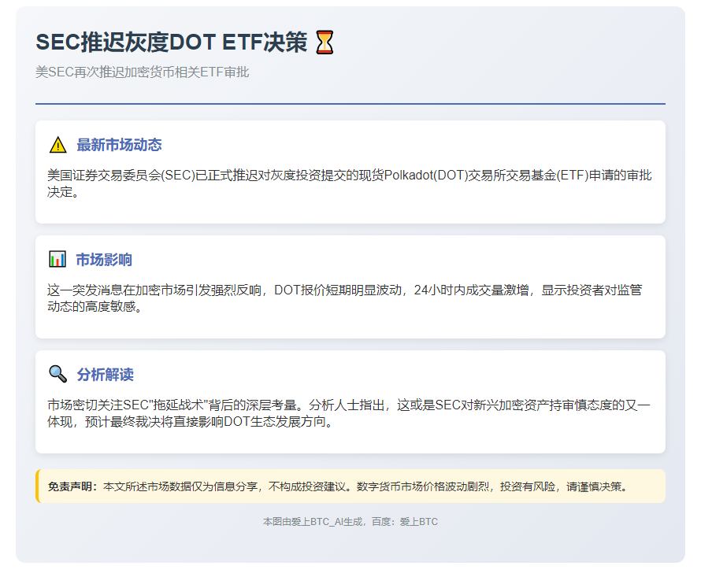Click the magnifying glass icon beside 分析解读
This screenshot has width=701, height=588.
coord(57,374)
